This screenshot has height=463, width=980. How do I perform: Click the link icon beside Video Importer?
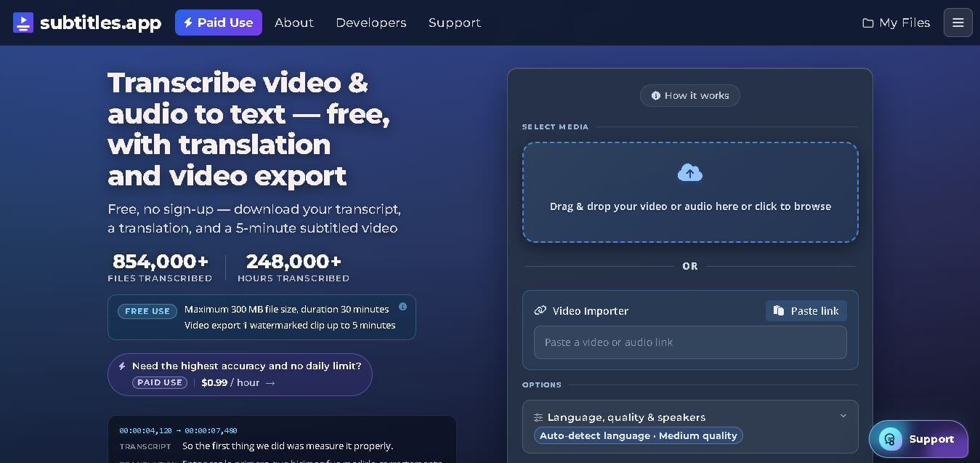(540, 310)
